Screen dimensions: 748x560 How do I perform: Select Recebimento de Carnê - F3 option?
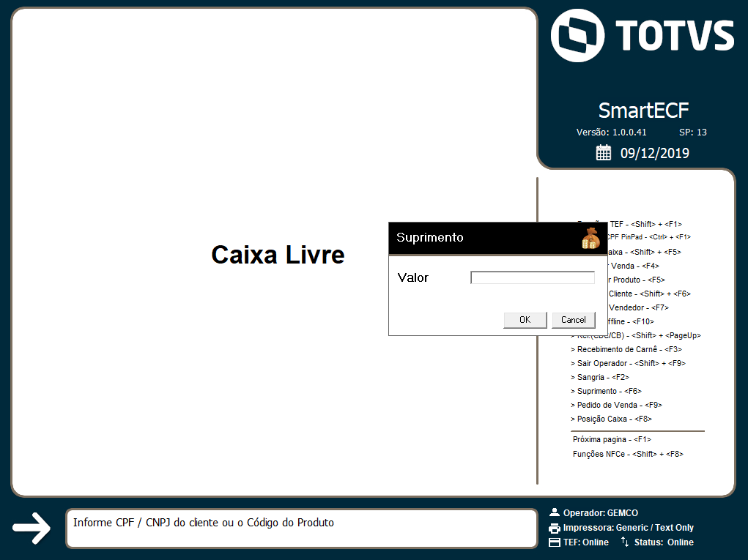[626, 349]
